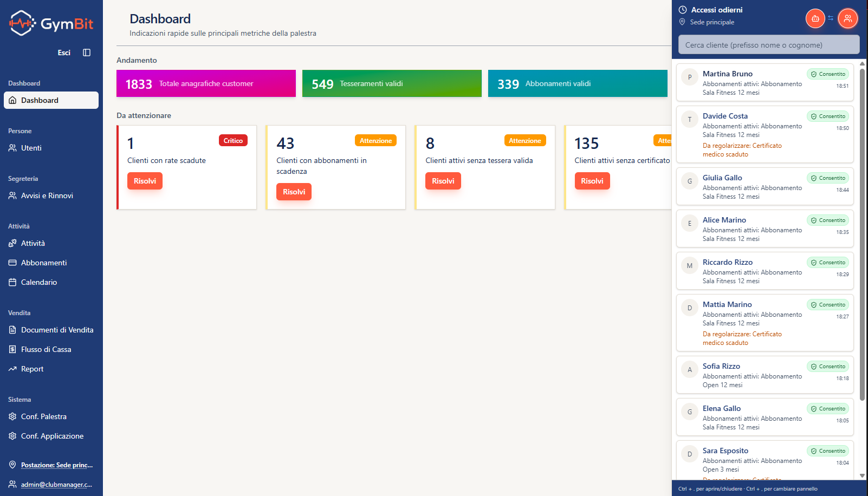Click Mattia Marino's Certificato medico scaduto warning
Image resolution: width=868 pixels, height=496 pixels.
[742, 338]
